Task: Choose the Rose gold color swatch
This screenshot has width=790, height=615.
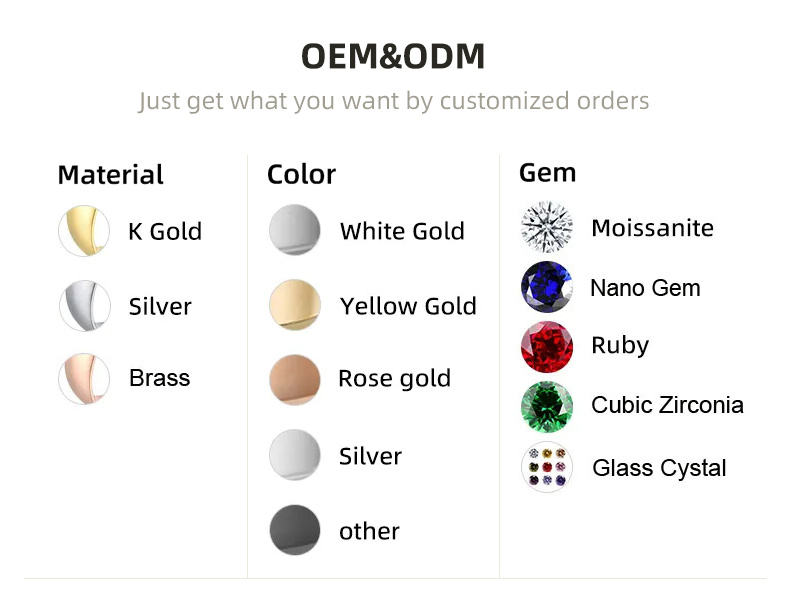Action: coord(295,379)
